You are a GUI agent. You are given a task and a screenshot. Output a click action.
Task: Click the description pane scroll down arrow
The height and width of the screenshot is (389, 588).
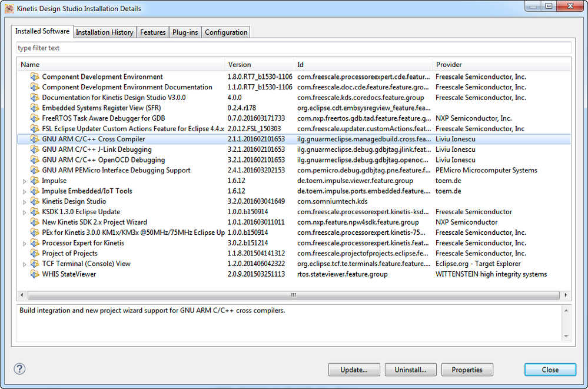coord(566,337)
